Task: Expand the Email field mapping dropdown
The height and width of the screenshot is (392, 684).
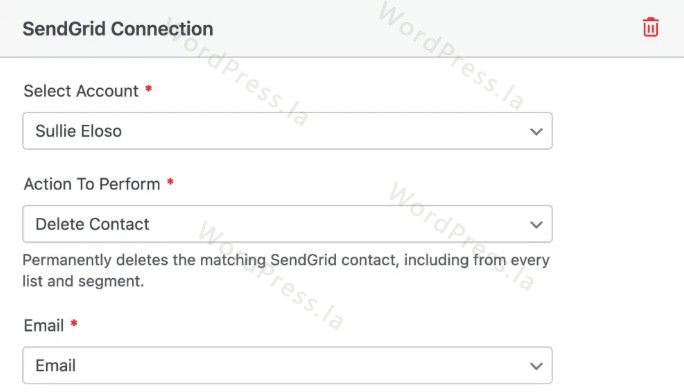Action: pyautogui.click(x=287, y=365)
